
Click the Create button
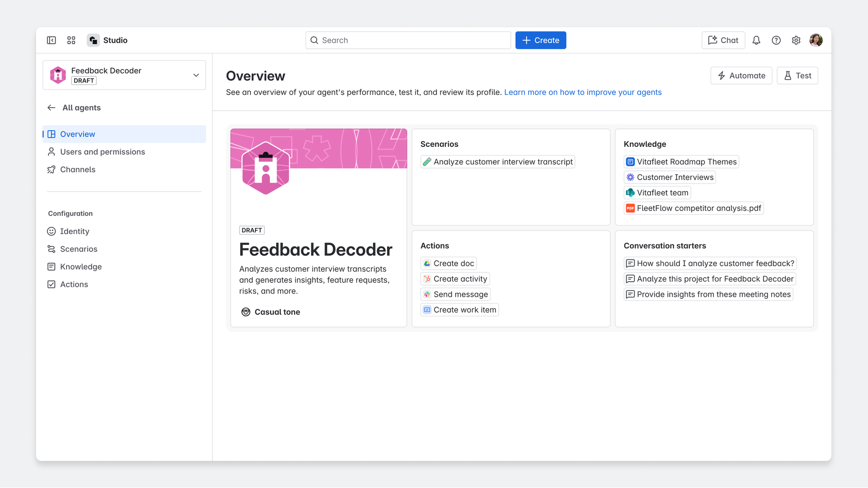[541, 40]
